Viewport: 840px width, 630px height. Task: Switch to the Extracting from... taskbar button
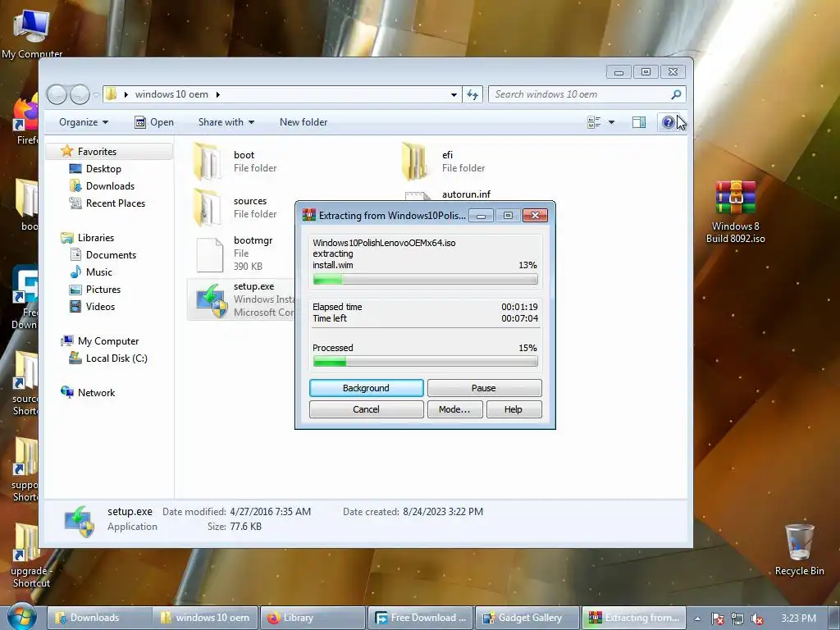pos(634,618)
